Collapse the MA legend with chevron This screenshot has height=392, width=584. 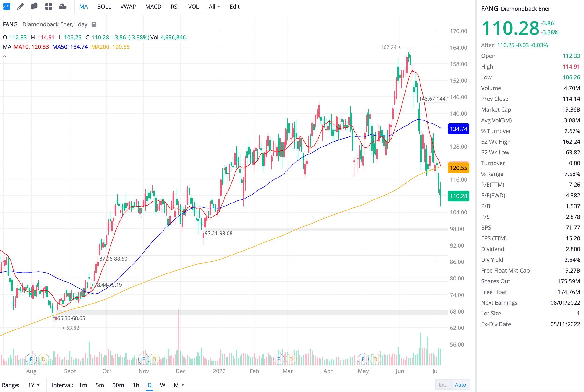click(x=4, y=56)
